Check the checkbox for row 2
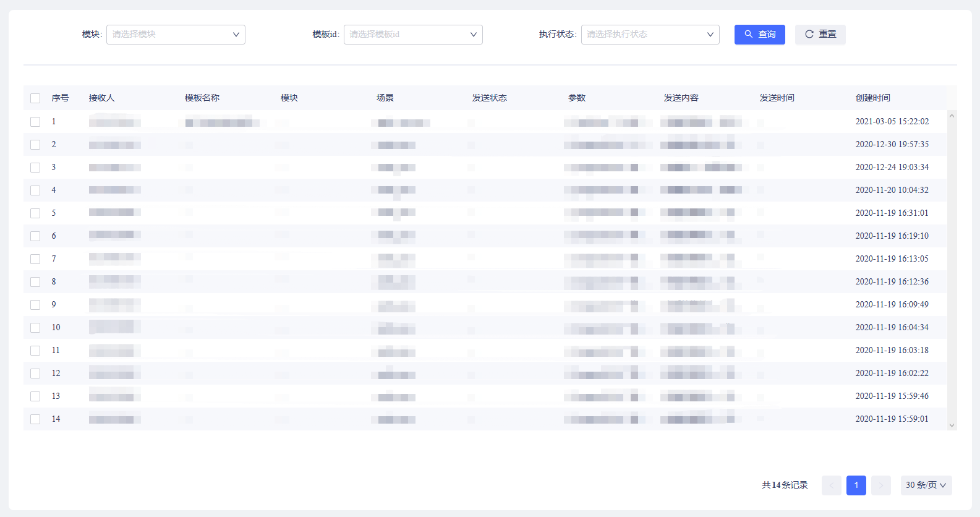The image size is (980, 517). [x=35, y=145]
